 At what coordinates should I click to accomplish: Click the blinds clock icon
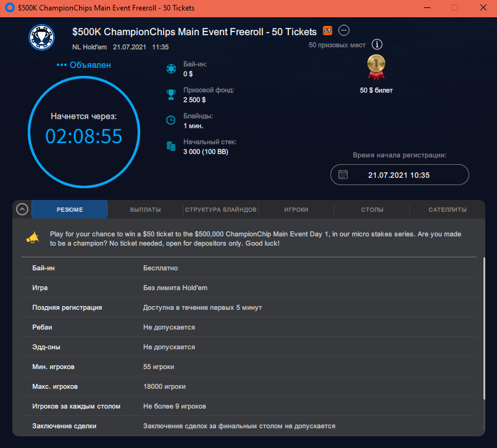[x=171, y=120]
